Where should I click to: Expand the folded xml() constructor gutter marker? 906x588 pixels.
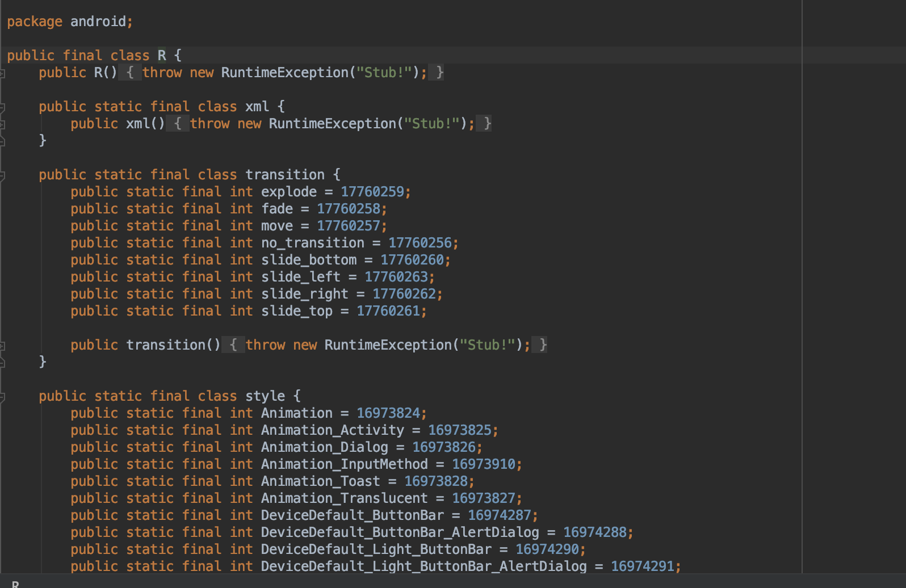tap(2, 124)
